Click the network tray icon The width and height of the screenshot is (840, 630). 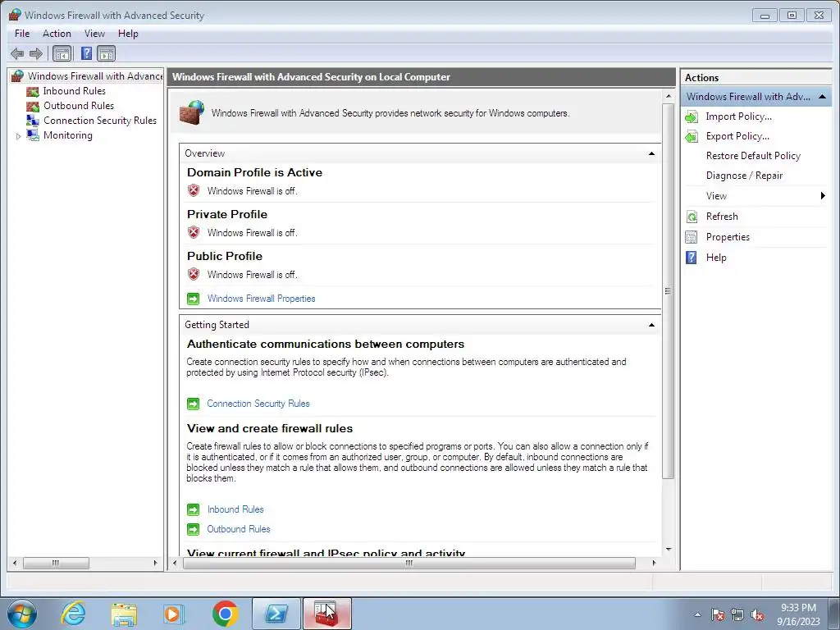(737, 614)
